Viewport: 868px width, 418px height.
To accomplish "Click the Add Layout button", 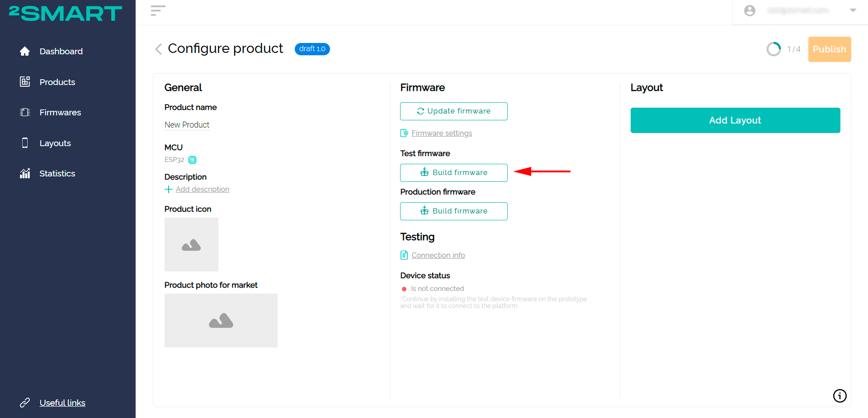I will tap(735, 120).
